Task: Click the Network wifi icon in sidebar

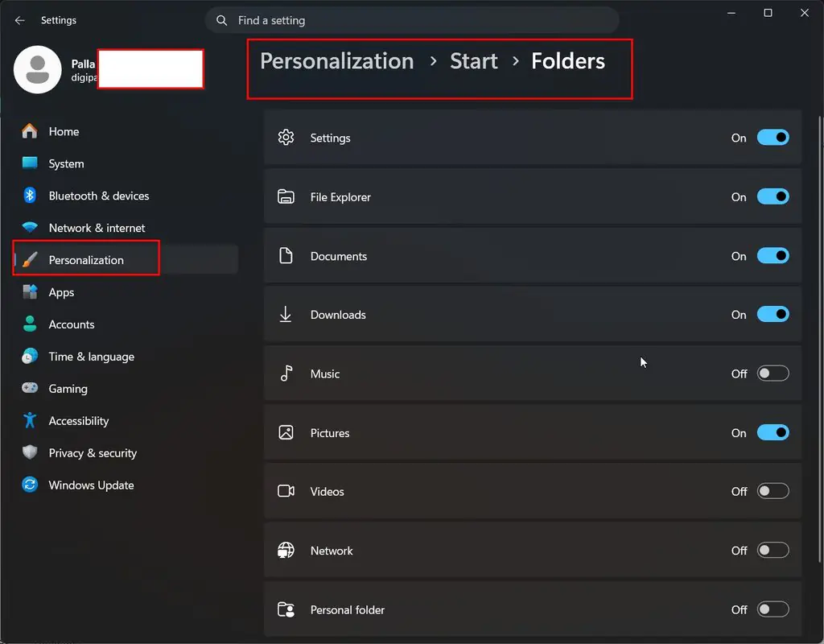Action: 30,227
